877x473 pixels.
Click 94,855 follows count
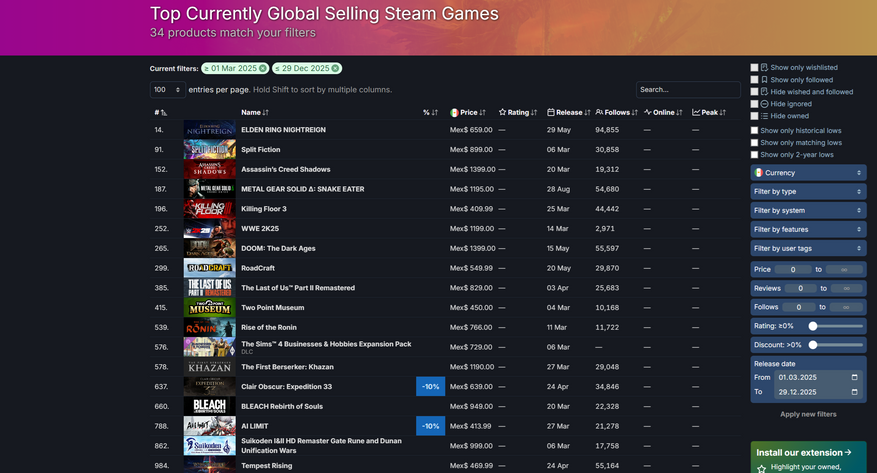607,130
